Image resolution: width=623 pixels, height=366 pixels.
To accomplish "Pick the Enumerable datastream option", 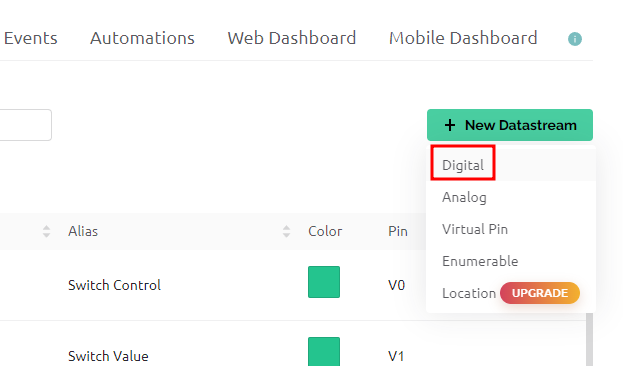I will pos(480,261).
